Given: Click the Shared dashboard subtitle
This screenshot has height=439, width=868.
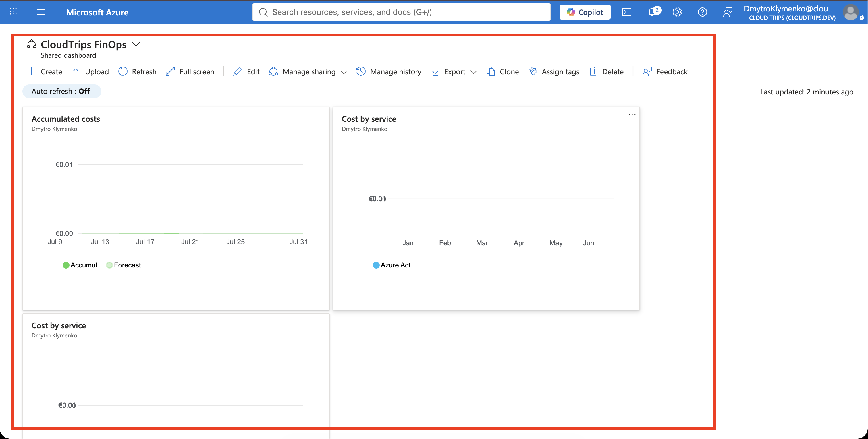Looking at the screenshot, I should 68,55.
